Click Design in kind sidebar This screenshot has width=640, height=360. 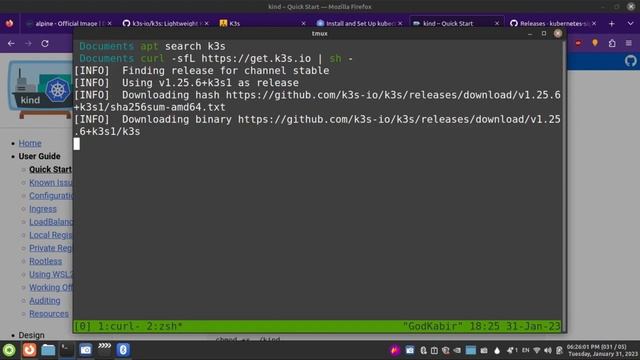point(31,335)
